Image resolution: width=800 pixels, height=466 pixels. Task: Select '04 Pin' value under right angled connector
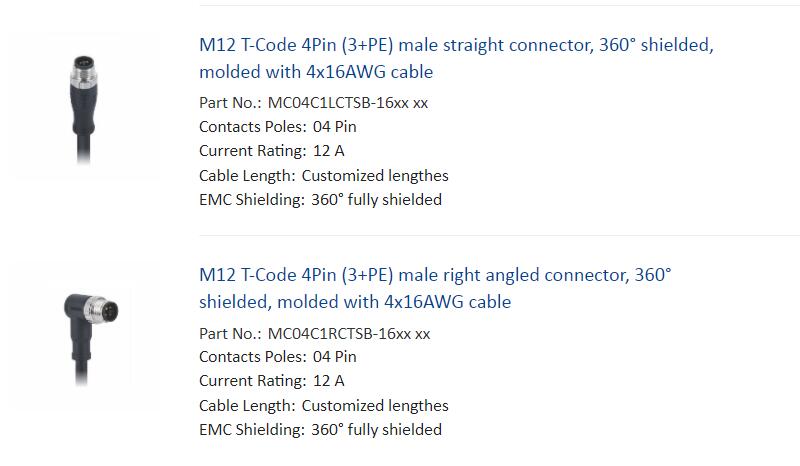(x=335, y=357)
